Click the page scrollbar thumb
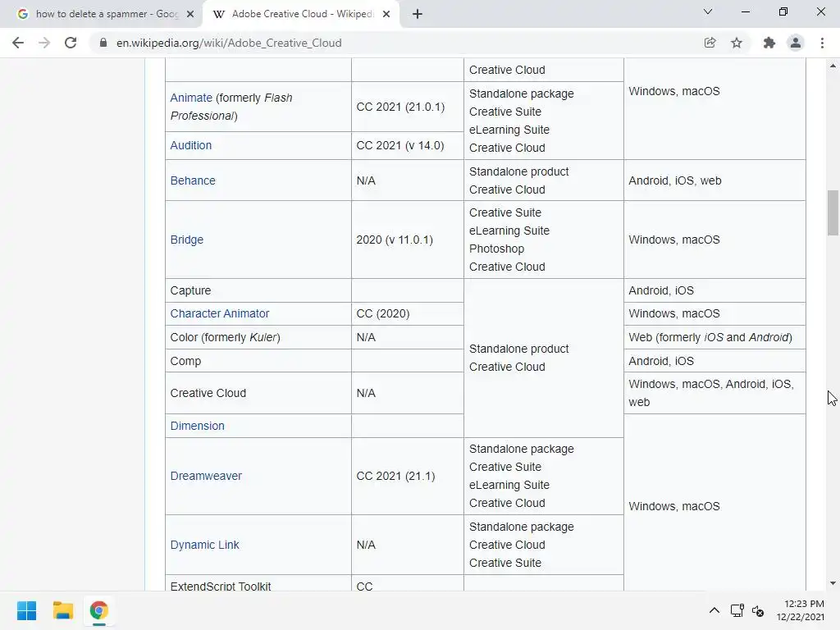 (833, 212)
